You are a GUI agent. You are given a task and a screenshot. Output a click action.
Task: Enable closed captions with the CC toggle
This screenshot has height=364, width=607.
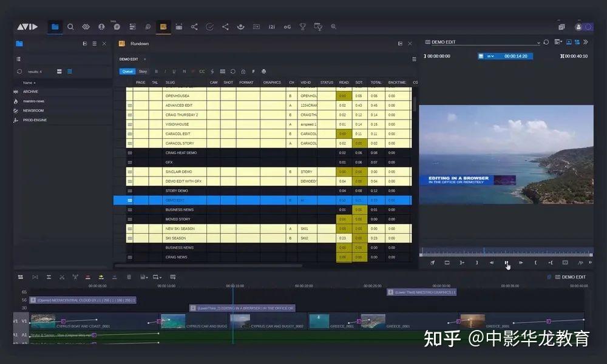pos(202,71)
